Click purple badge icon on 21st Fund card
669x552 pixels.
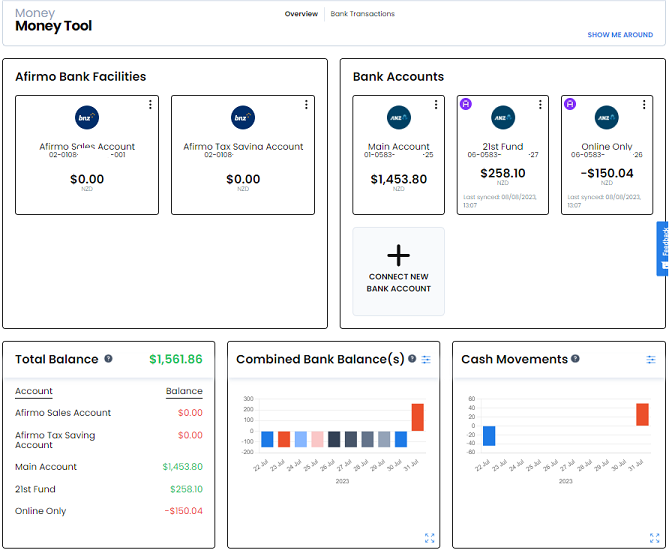[466, 104]
